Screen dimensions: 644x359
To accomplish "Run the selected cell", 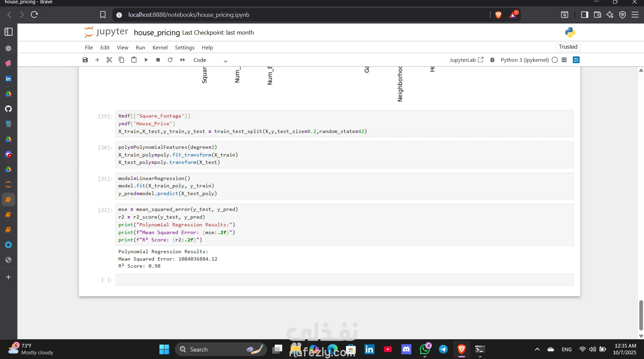I will click(146, 60).
